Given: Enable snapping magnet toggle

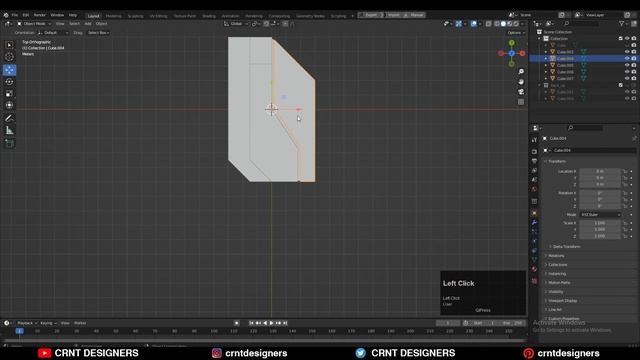Looking at the screenshot, I should [266, 24].
